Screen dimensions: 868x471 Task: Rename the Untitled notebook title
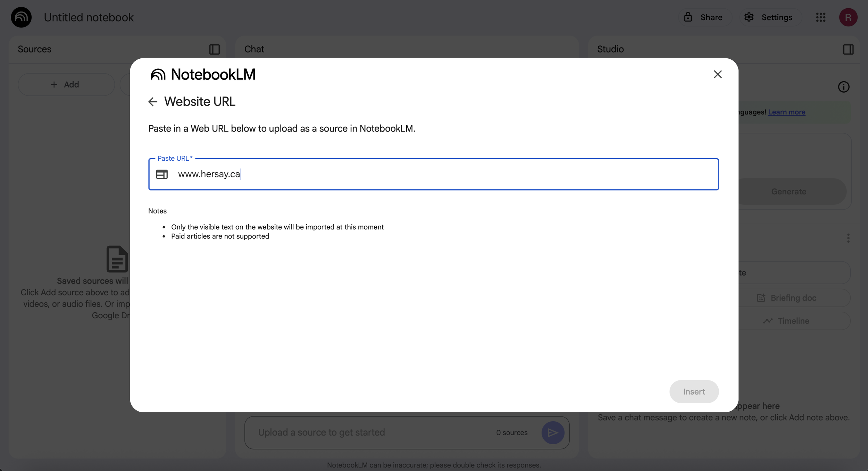click(x=89, y=17)
